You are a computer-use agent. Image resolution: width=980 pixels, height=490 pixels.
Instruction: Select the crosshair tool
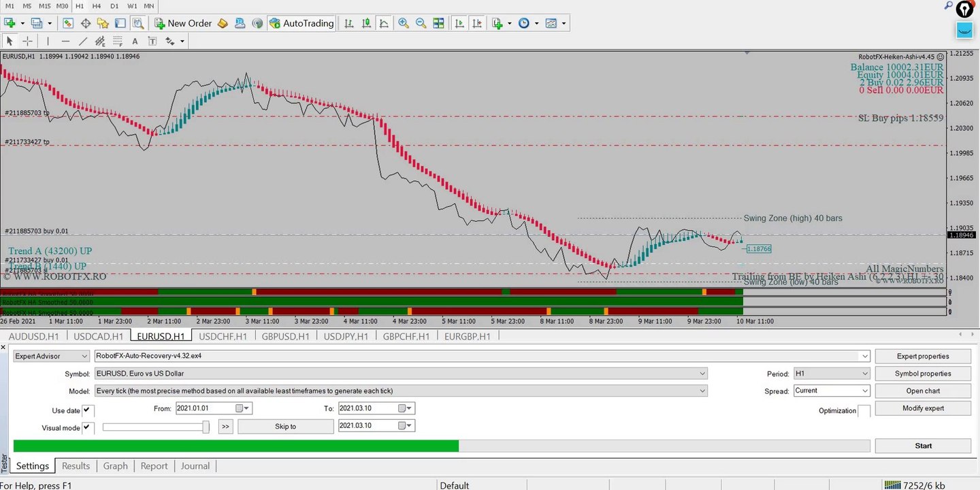click(x=27, y=42)
